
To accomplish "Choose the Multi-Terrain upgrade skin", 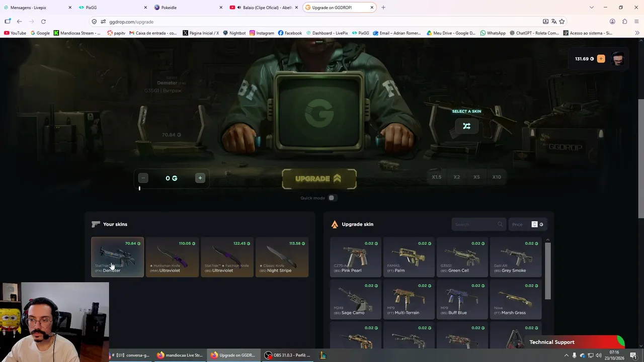I will (x=409, y=299).
